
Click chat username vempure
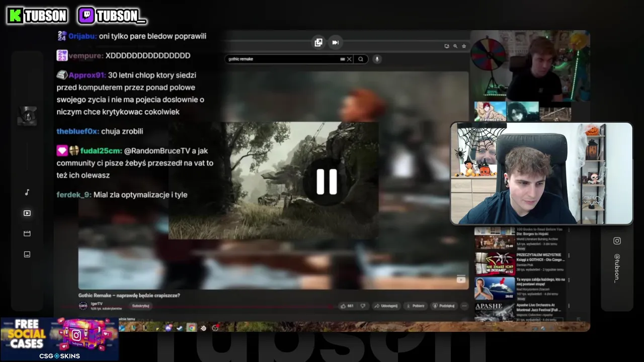[86, 56]
